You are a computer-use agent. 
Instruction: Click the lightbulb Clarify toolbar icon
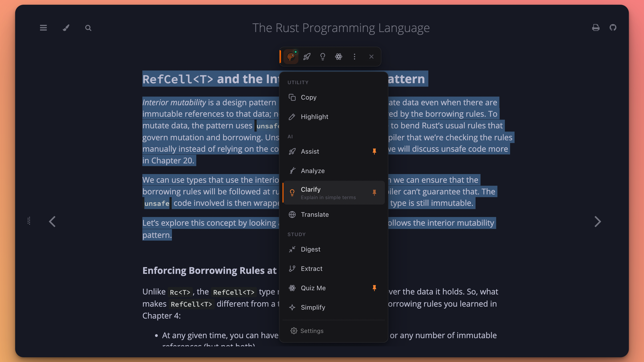(322, 57)
